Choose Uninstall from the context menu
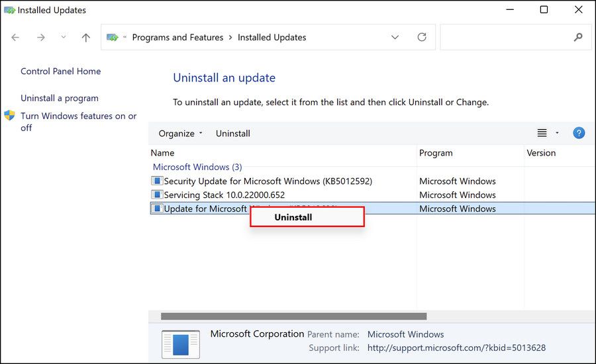 (307, 217)
